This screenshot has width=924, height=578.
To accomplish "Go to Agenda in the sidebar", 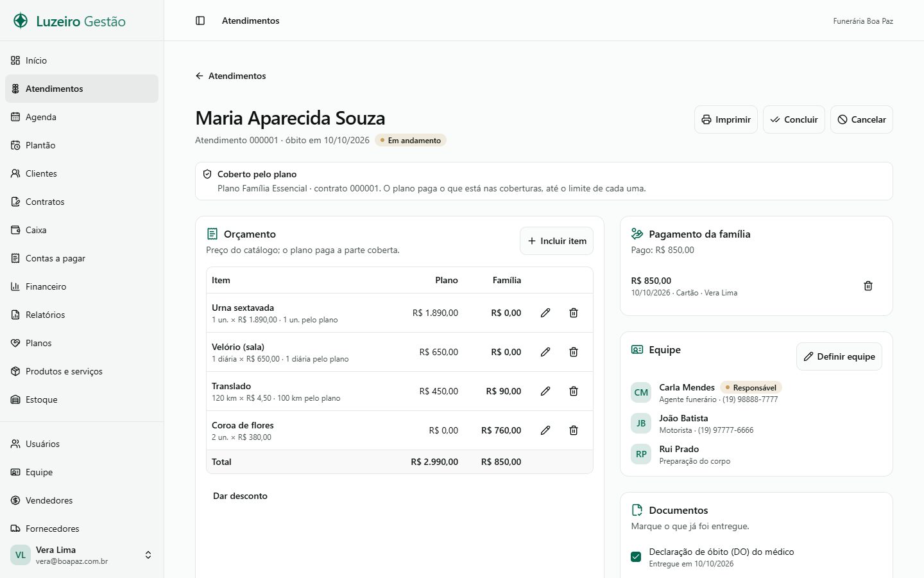I will coord(82,117).
